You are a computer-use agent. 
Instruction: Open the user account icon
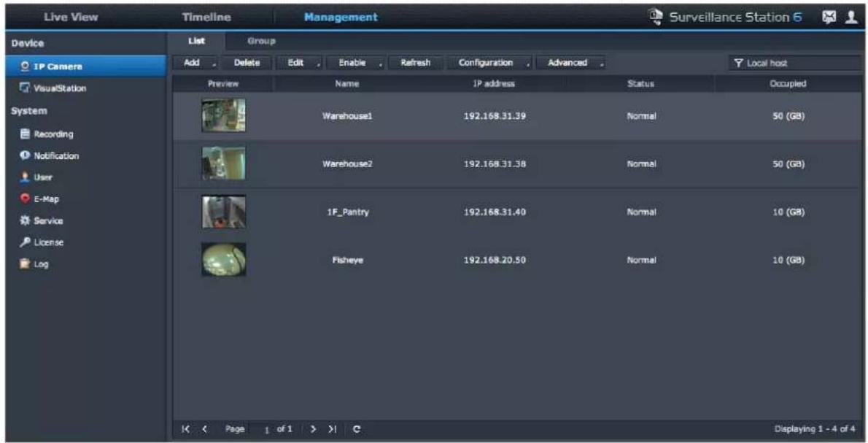[x=850, y=18]
